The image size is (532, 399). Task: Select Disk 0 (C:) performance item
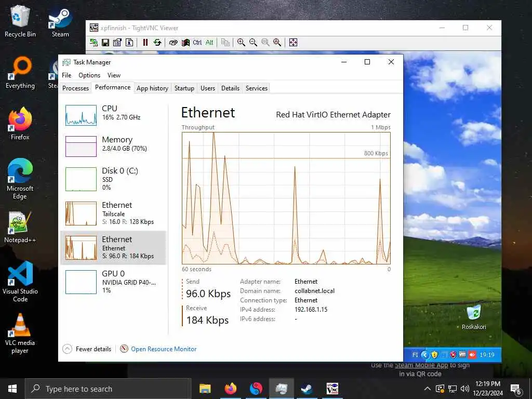(113, 179)
